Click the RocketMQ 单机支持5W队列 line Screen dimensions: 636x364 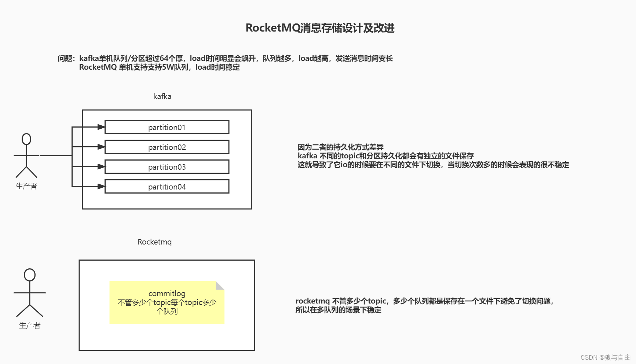(160, 67)
